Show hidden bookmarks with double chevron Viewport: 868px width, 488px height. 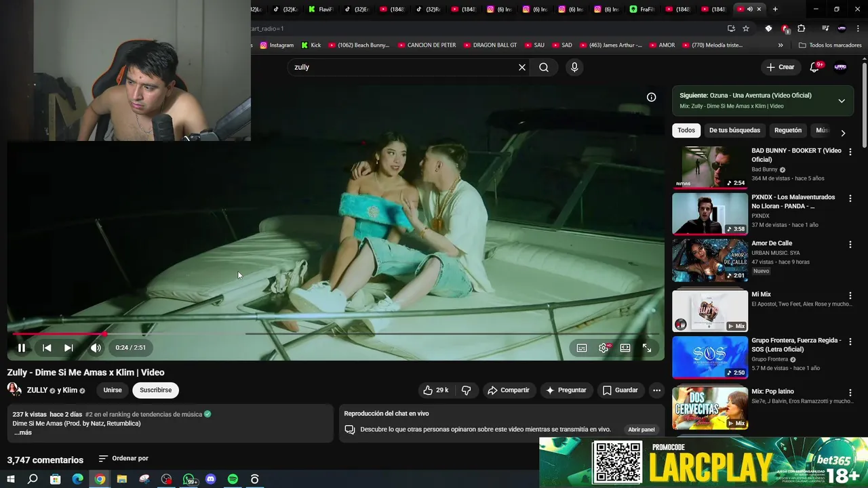[781, 45]
